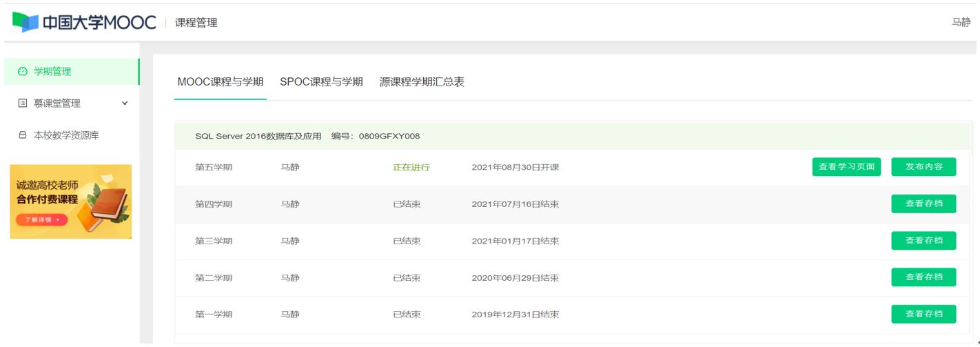Open the 源课程学期汇总表 tab
This screenshot has height=347, width=980.
tap(422, 82)
